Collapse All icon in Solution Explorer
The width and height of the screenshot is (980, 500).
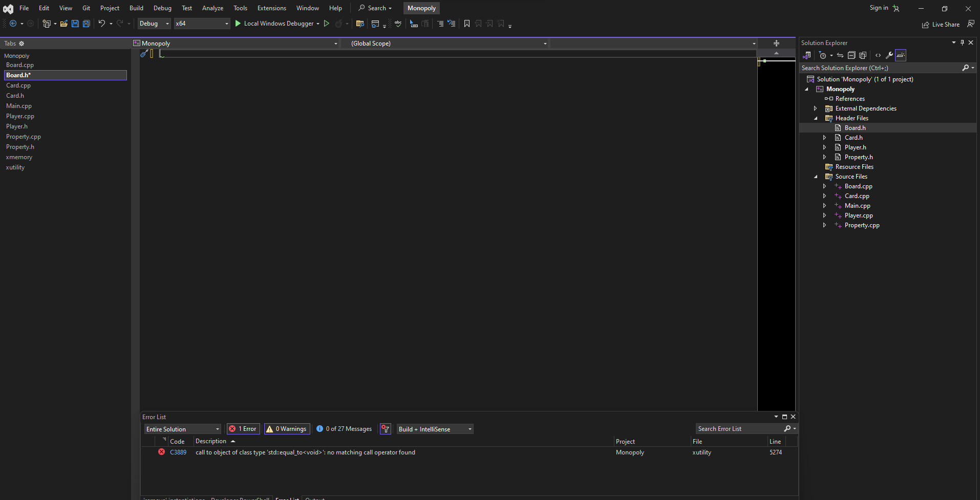[851, 55]
